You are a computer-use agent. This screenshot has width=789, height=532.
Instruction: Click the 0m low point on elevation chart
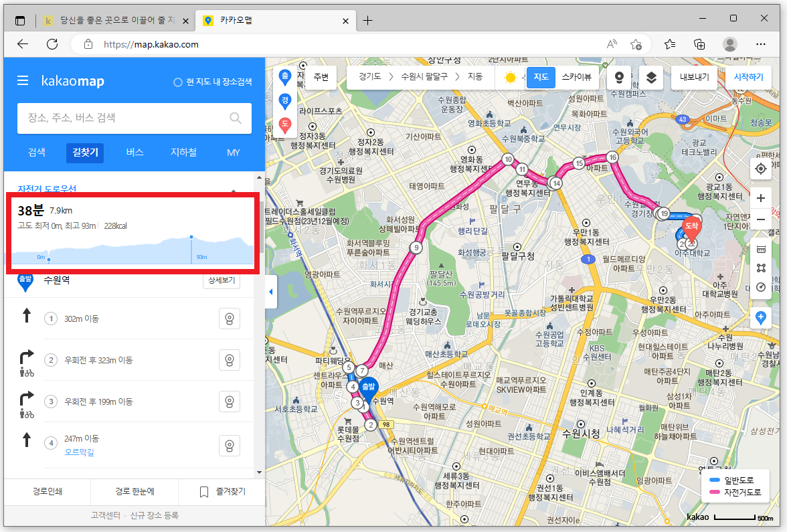[49, 260]
